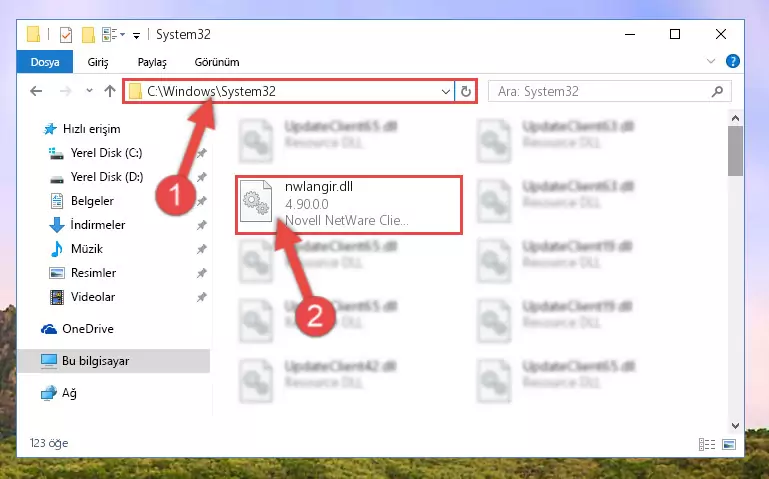The width and height of the screenshot is (769, 479).
Task: Click the New folder icon in title bar
Action: tap(88, 35)
